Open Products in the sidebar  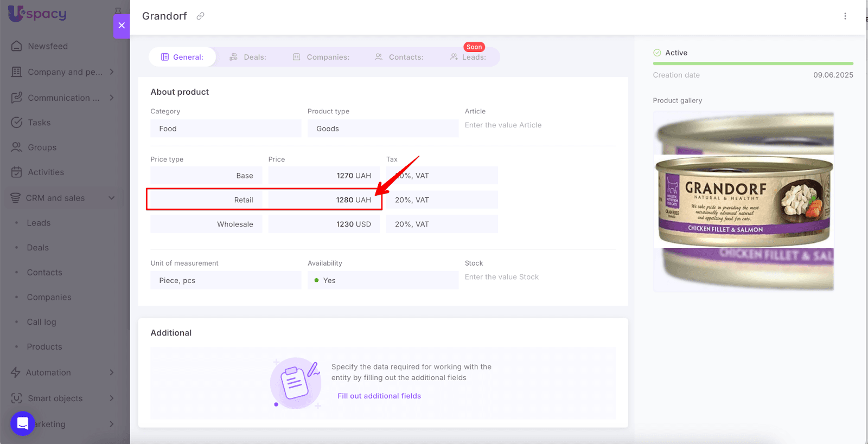pos(44,347)
